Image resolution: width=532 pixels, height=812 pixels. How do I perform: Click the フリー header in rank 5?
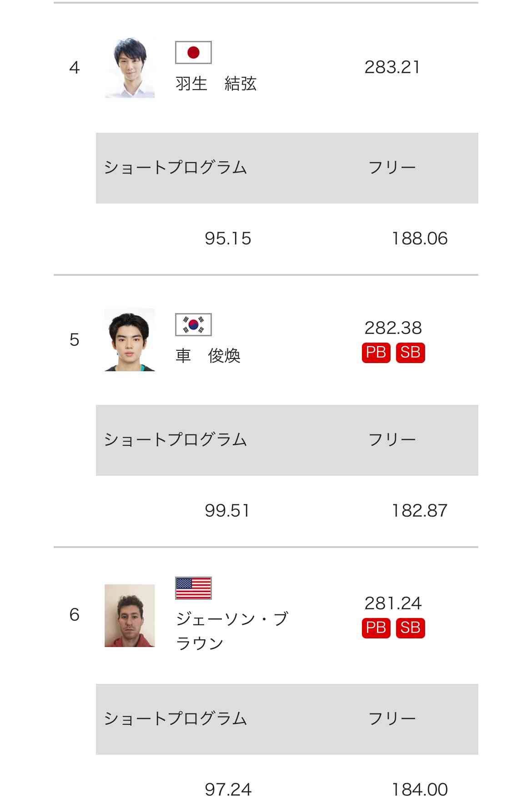392,440
